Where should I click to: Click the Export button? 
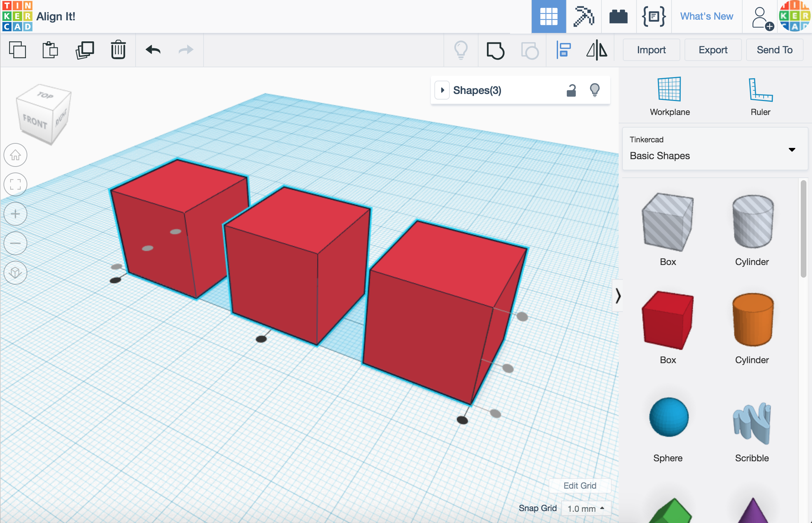(x=713, y=50)
